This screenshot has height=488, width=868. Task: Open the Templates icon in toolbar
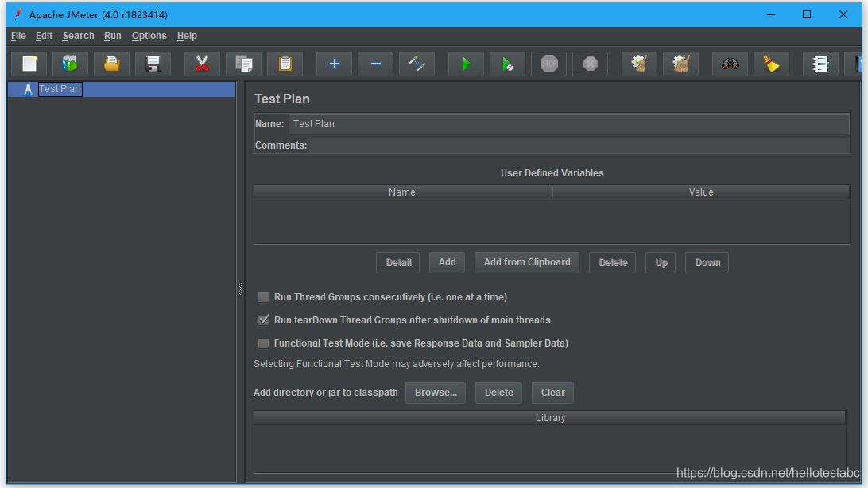click(70, 64)
